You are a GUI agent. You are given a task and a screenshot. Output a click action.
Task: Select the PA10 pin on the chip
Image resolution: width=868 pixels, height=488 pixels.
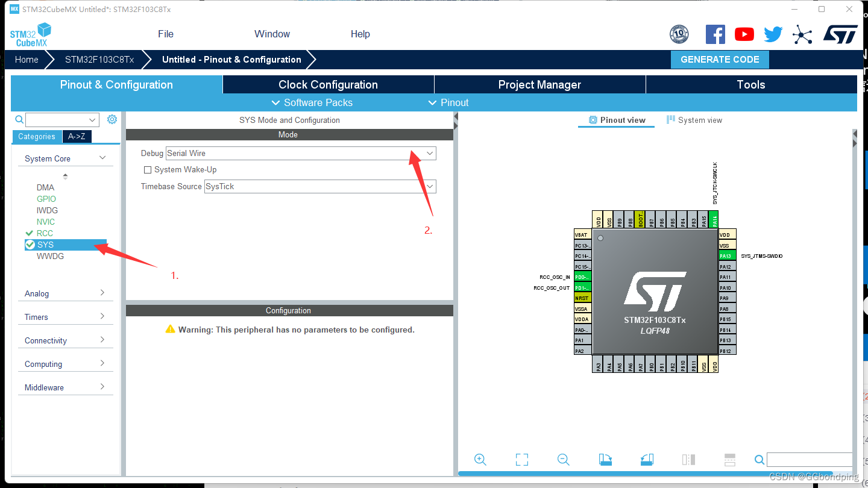(727, 288)
